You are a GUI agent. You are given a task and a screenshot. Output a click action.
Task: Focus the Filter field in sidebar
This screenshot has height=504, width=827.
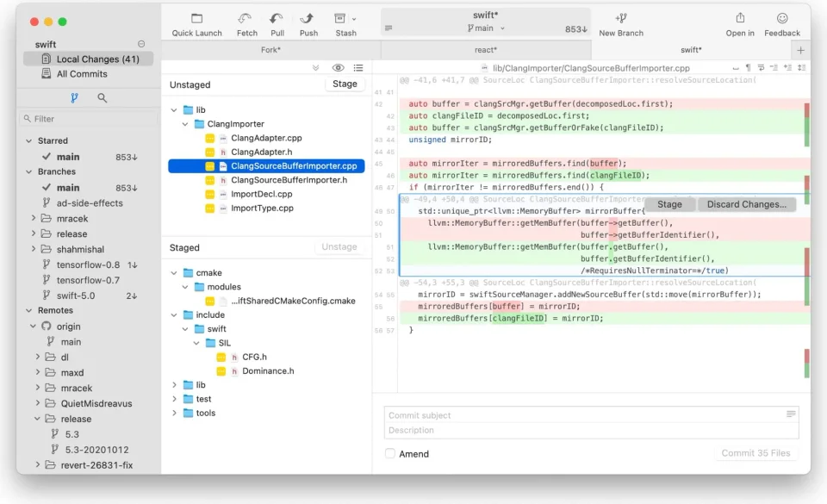pos(89,119)
